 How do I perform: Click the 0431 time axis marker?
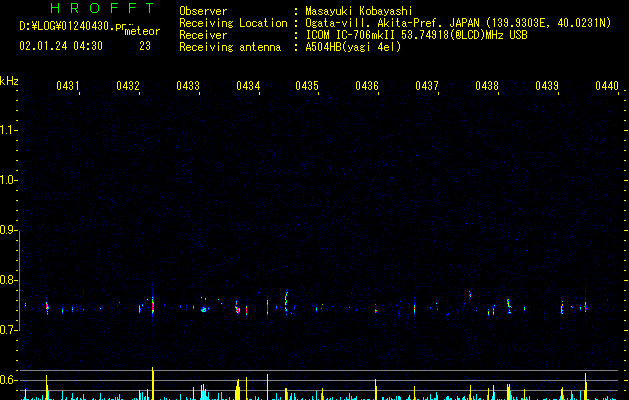[67, 85]
